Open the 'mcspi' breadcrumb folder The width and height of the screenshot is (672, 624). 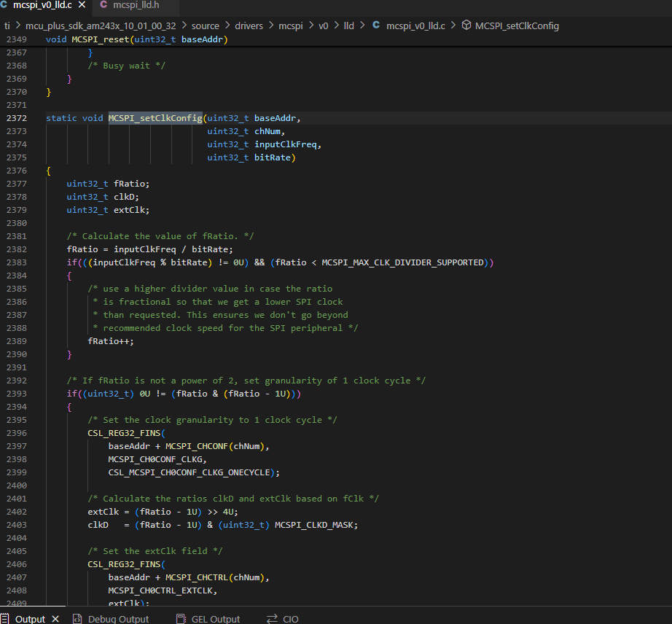[x=291, y=26]
